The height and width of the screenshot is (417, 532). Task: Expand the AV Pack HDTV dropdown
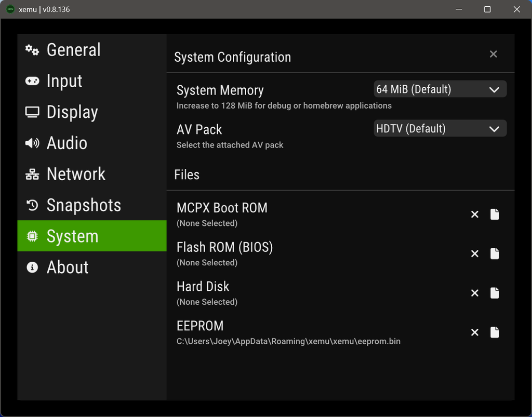(440, 128)
